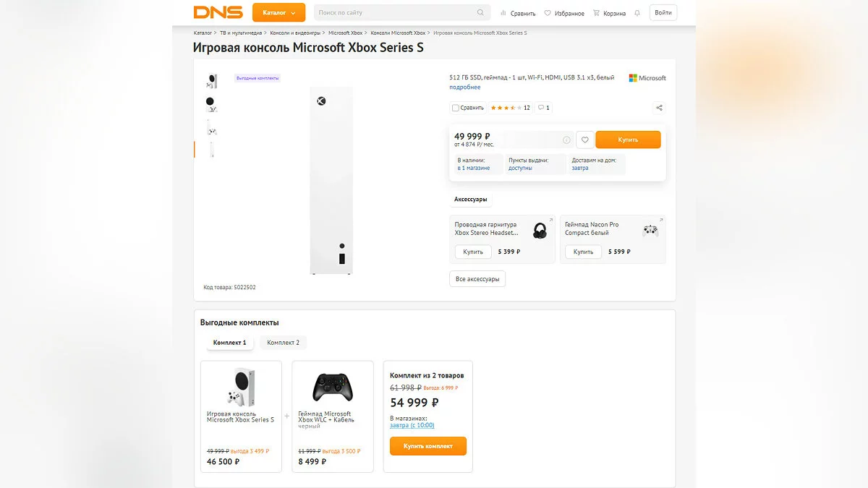Open the notifications bell icon
Image resolution: width=868 pixels, height=488 pixels.
tap(637, 13)
